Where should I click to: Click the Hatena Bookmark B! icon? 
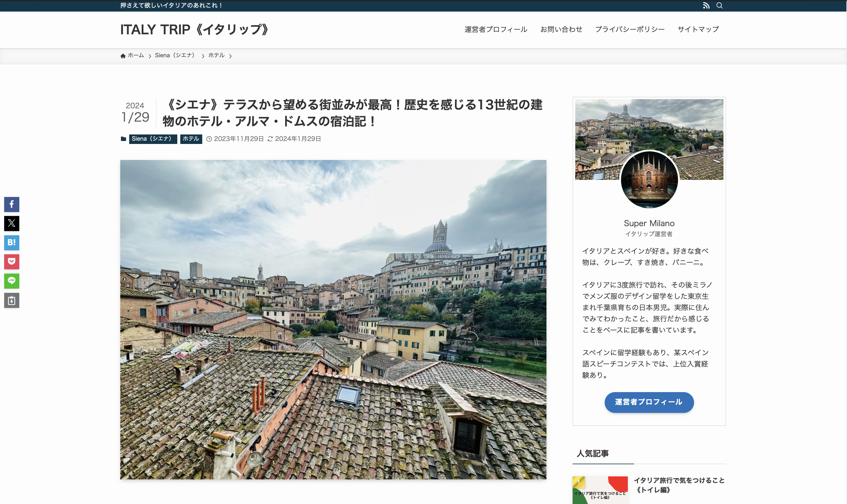pyautogui.click(x=12, y=243)
